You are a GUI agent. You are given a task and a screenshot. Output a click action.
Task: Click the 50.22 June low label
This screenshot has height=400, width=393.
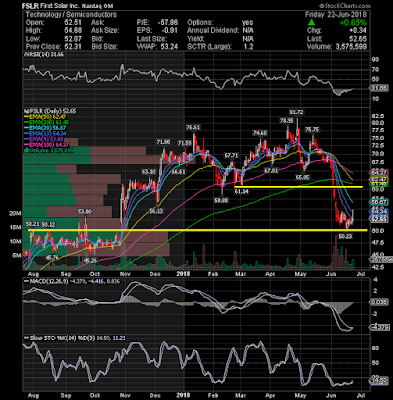(345, 236)
